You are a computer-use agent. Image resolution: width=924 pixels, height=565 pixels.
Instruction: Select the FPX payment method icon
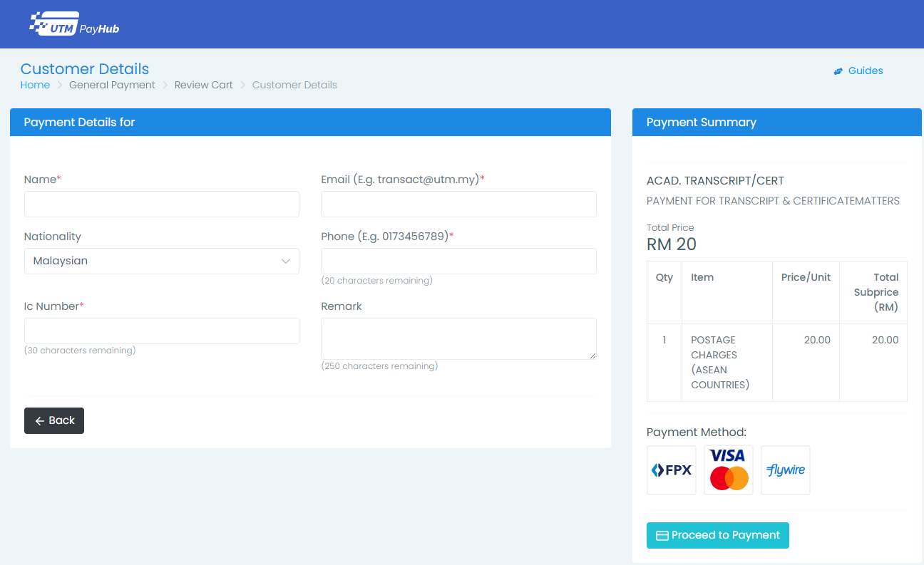pyautogui.click(x=671, y=470)
